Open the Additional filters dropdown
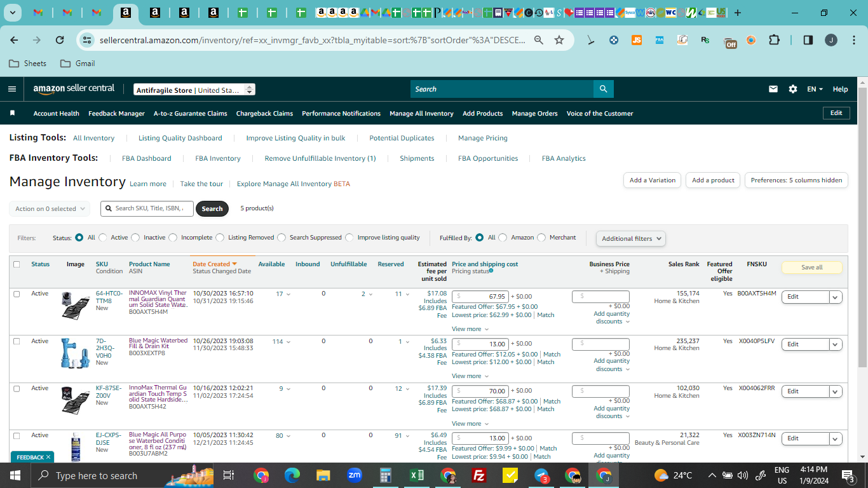The image size is (868, 488). pyautogui.click(x=631, y=238)
